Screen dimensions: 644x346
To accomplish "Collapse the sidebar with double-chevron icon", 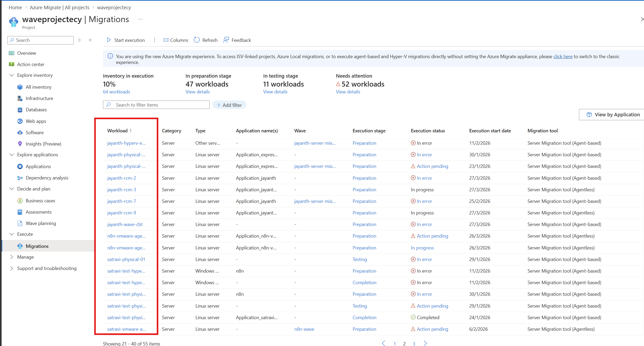I will 90,40.
